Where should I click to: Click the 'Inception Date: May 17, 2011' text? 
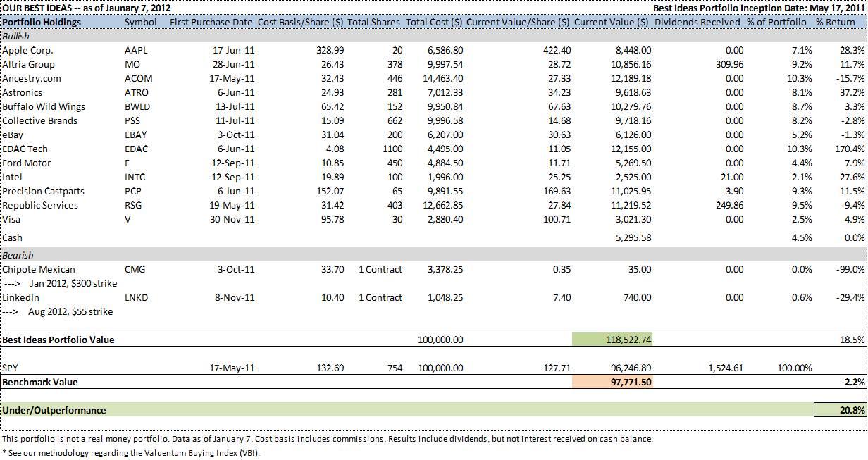(800, 8)
